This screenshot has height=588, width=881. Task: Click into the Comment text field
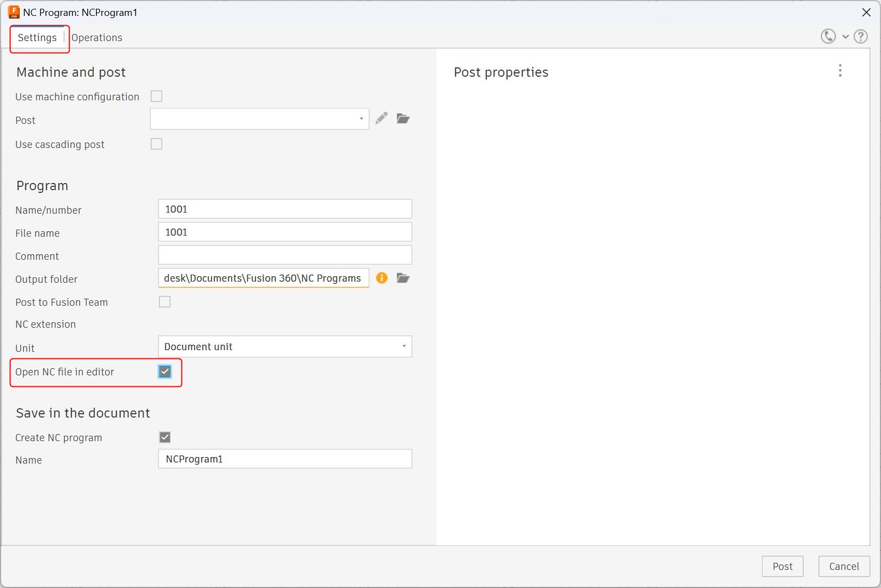click(x=285, y=255)
